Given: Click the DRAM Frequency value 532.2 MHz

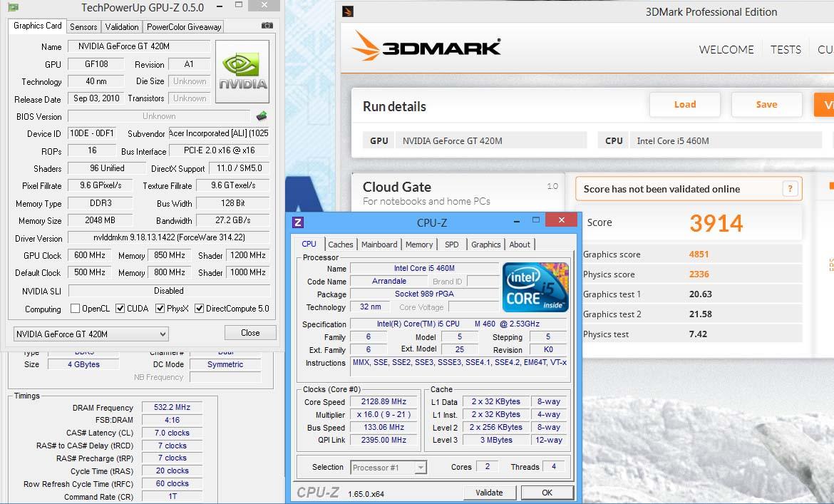Looking at the screenshot, I should click(172, 407).
